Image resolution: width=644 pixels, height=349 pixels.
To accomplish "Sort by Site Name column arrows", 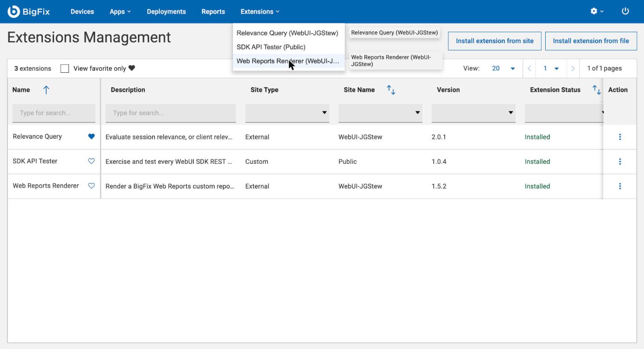I will pos(391,90).
